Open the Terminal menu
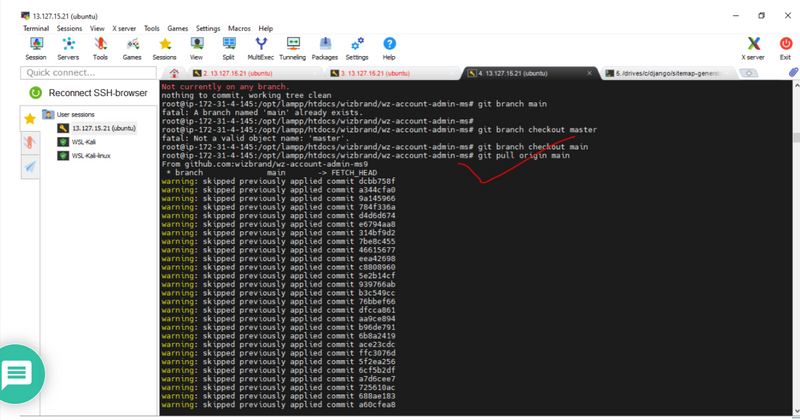 pyautogui.click(x=36, y=29)
